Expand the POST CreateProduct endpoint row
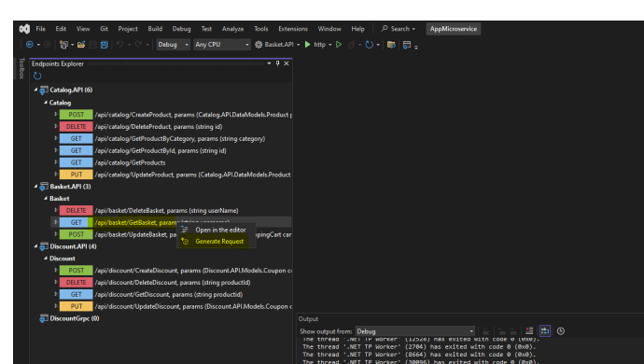 point(56,114)
